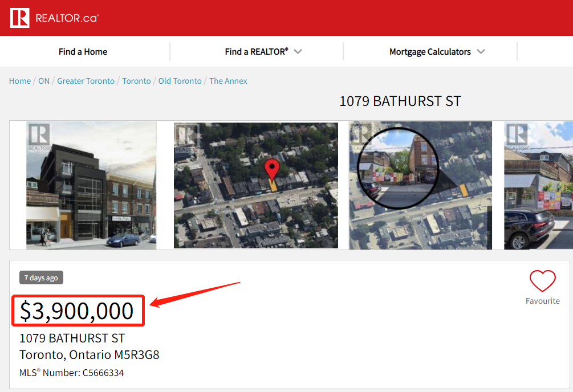View aerial map photo with red pin
The height and width of the screenshot is (392, 573).
pyautogui.click(x=256, y=186)
